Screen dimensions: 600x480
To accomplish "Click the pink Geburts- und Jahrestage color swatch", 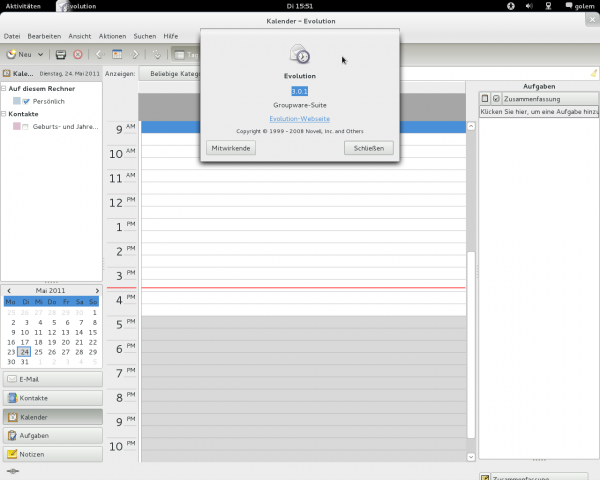I will [x=16, y=126].
